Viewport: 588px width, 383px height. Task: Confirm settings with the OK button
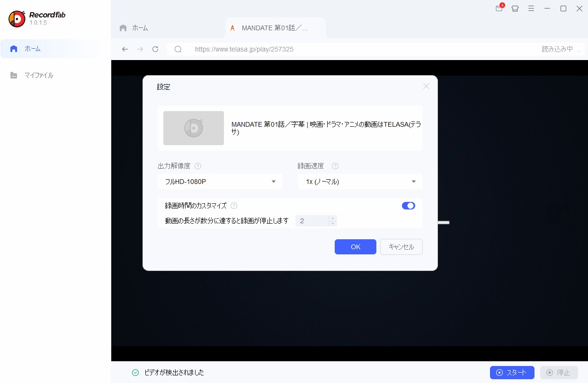coord(355,247)
